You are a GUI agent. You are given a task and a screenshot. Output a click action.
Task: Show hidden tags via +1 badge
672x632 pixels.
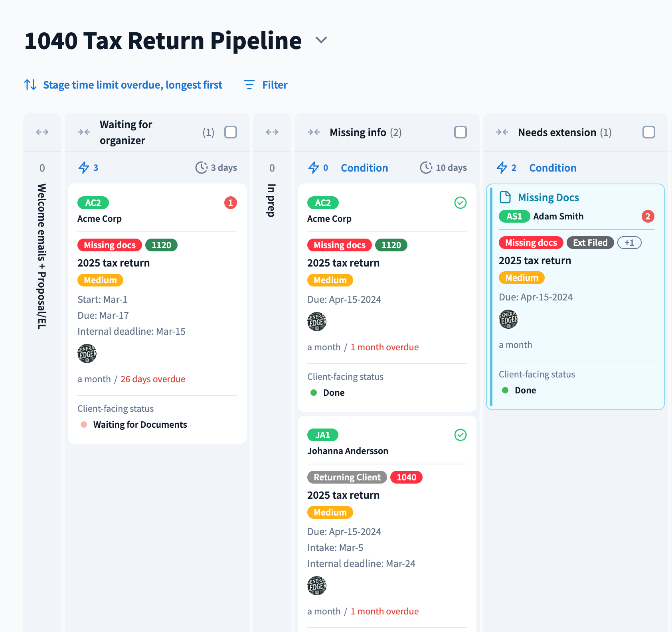coord(629,243)
